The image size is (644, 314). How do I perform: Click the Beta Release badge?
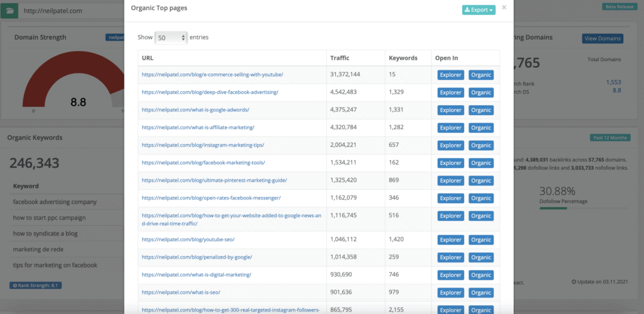(619, 6)
